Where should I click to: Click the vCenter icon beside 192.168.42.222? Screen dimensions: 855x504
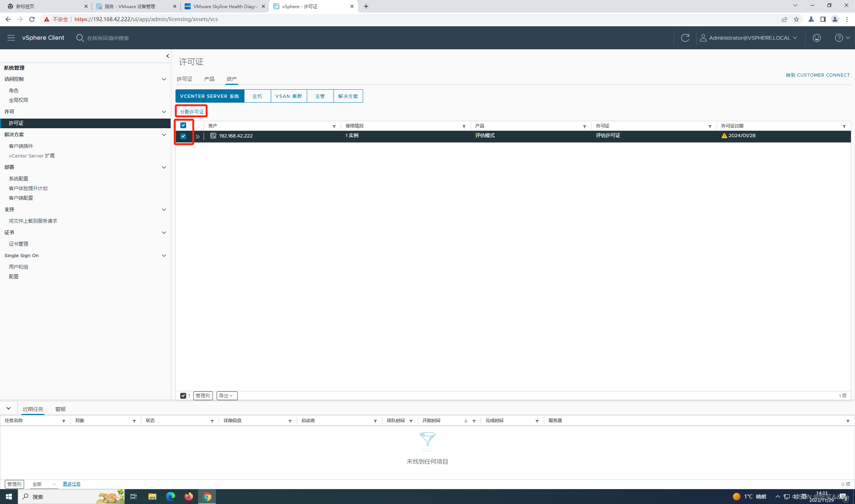[213, 136]
